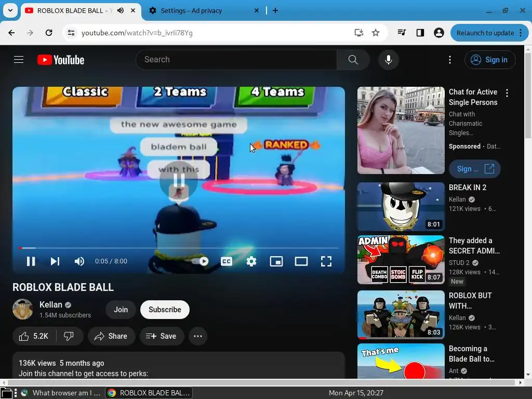Open the ROBLOX BUT WITH... video thumbnail

(401, 314)
